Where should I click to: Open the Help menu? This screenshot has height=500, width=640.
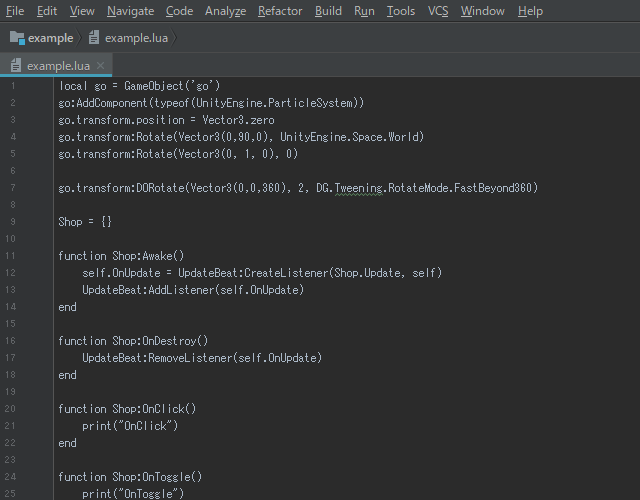530,11
